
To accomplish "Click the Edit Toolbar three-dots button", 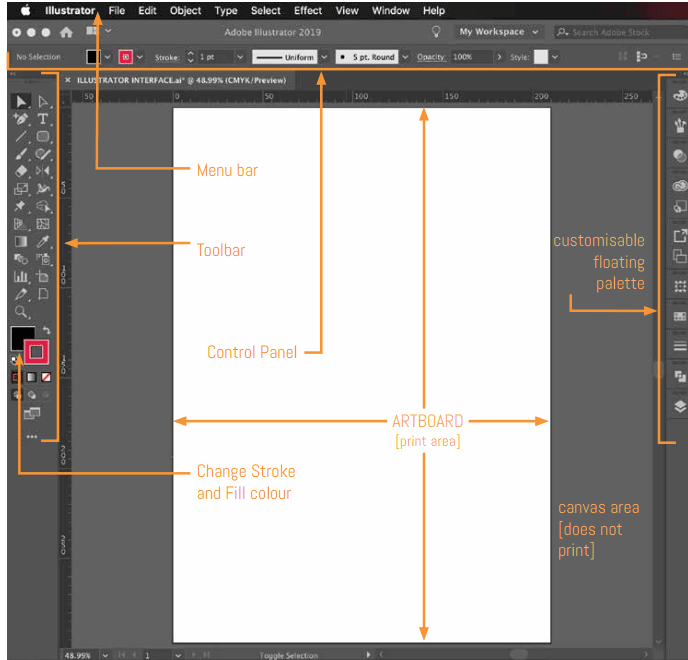I will [x=32, y=437].
